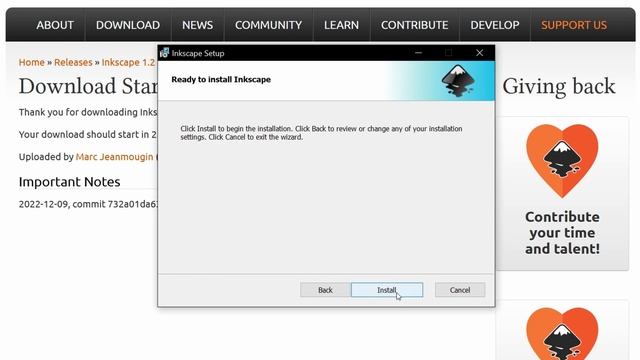Follow the Home breadcrumb link
The width and height of the screenshot is (640, 360).
(x=31, y=62)
